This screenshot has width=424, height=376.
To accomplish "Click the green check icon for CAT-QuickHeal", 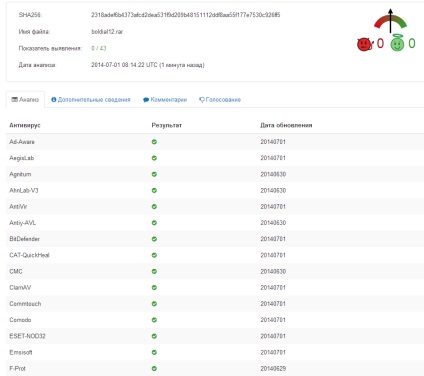I will coord(154,255).
